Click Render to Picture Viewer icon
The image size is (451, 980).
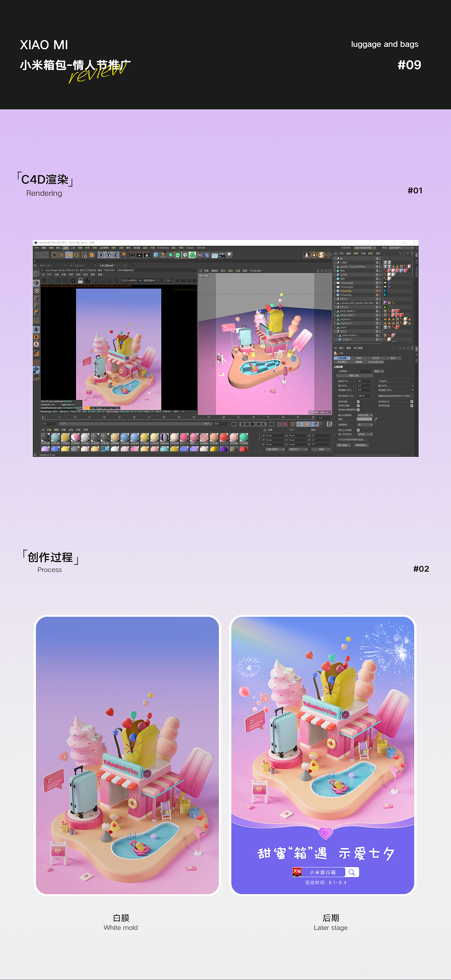tap(140, 255)
